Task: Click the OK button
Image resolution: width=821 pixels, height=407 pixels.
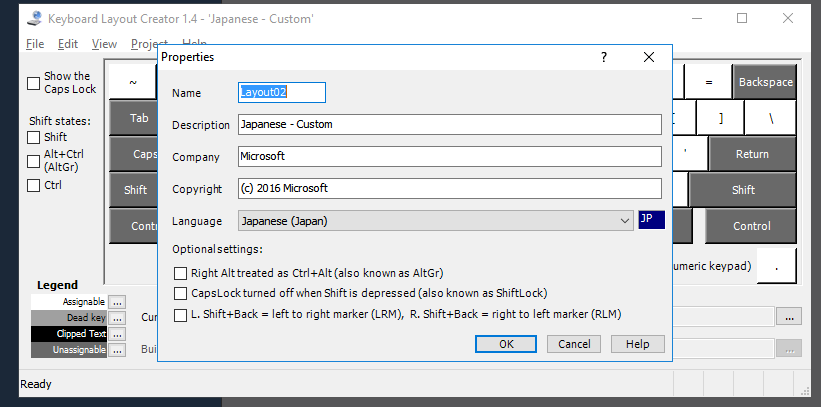Action: point(506,343)
